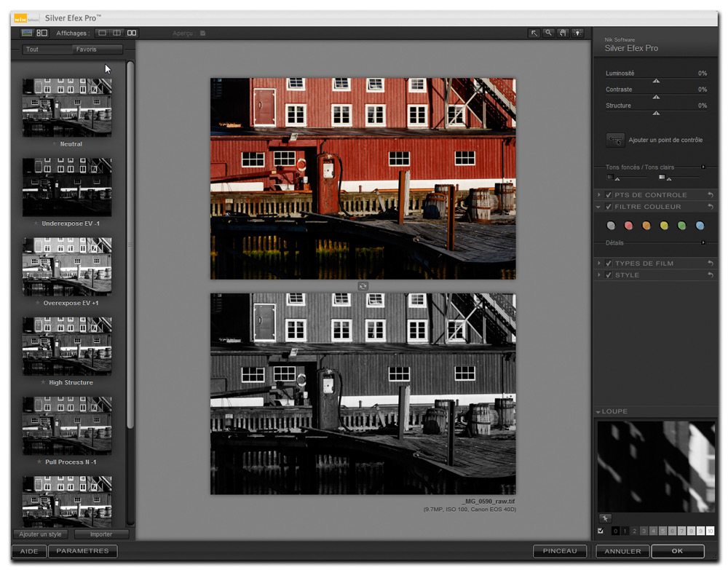728x570 pixels.
Task: Apply the Underexpose EV -1 style thumbnail
Action: 67,187
